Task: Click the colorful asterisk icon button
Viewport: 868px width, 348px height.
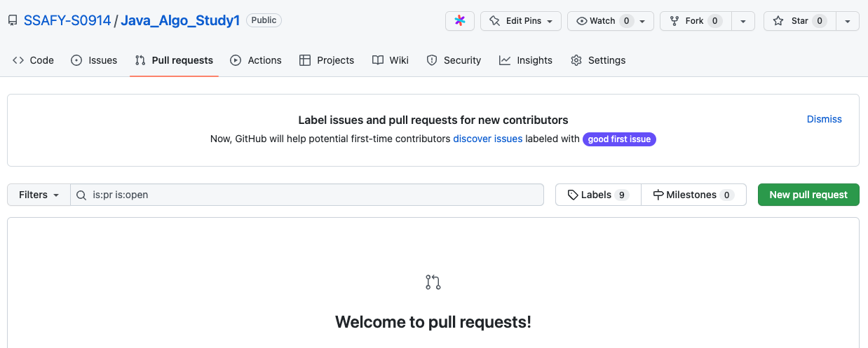Action: pos(460,21)
